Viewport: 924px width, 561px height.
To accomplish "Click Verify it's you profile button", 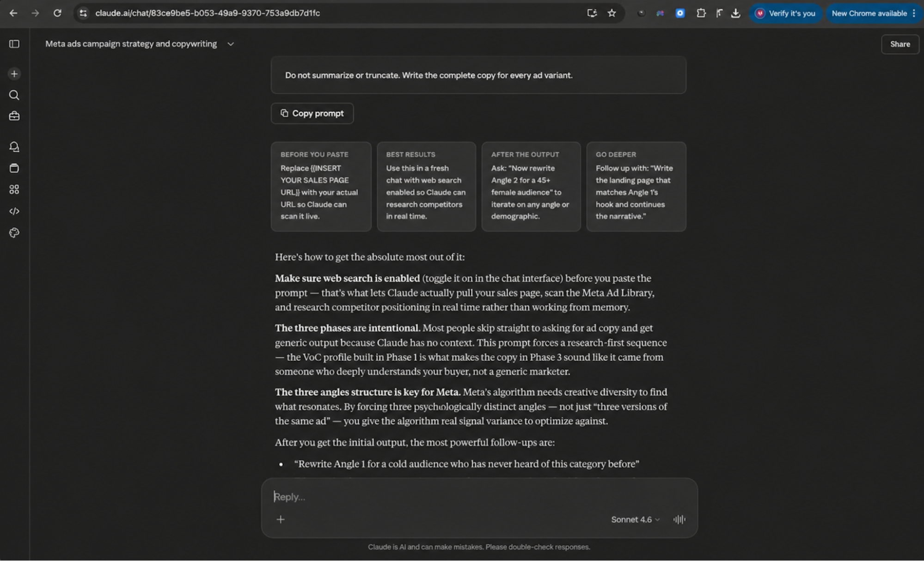I will click(x=785, y=13).
